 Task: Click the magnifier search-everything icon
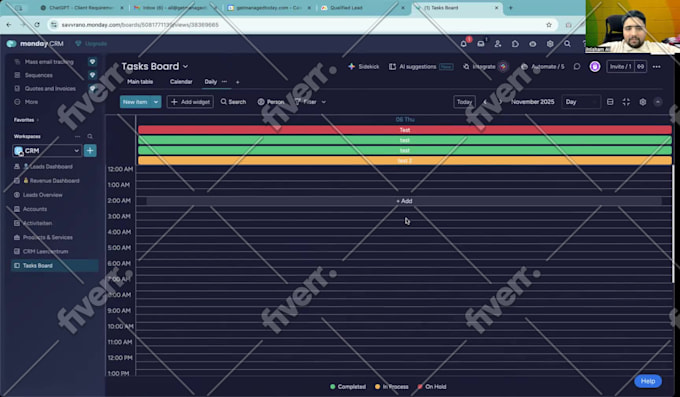(x=567, y=44)
